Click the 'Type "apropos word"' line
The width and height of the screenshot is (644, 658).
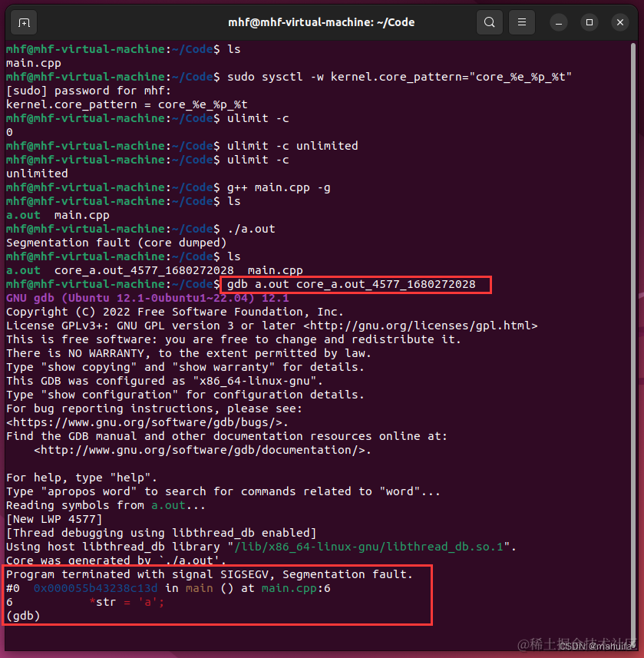223,491
